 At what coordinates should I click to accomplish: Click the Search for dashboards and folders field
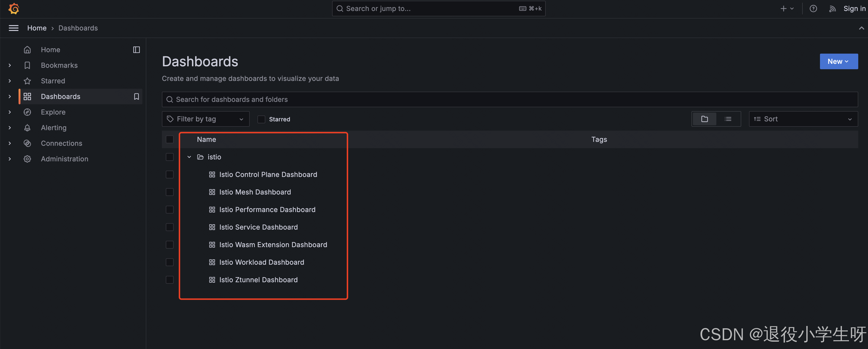pyautogui.click(x=510, y=99)
